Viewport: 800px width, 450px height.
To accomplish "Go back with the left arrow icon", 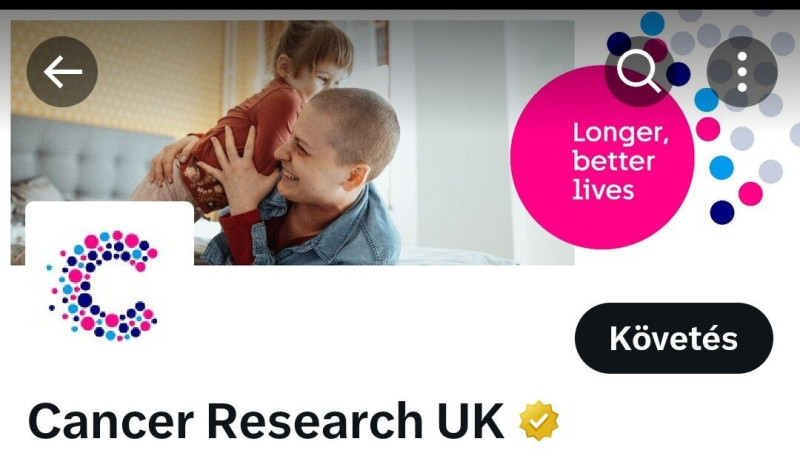I will click(62, 71).
